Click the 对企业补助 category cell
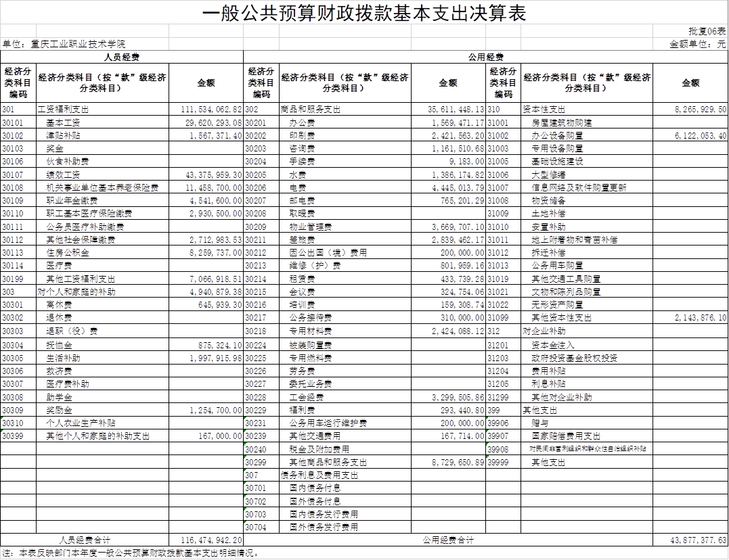Screen dimensions: 729x560 pyautogui.click(x=544, y=331)
